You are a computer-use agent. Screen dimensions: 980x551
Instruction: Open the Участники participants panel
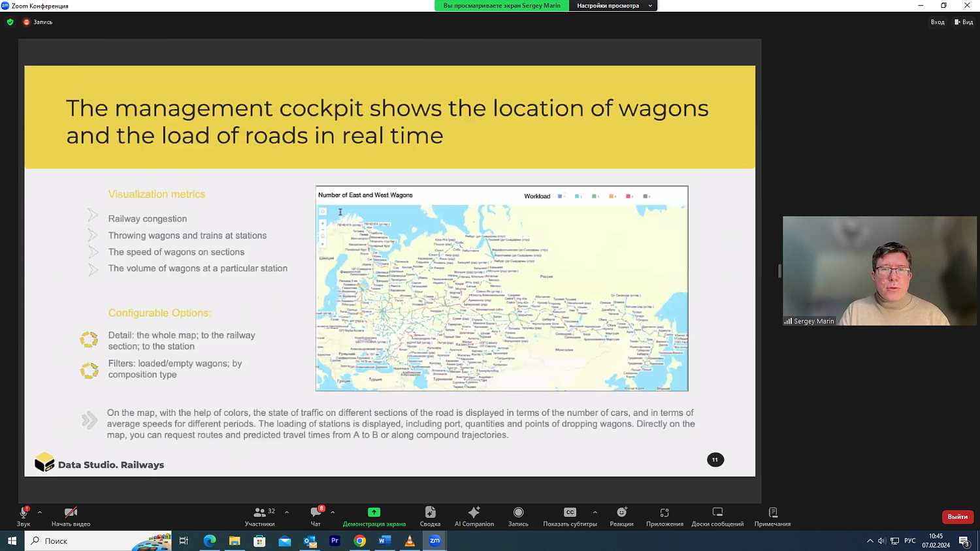[259, 516]
